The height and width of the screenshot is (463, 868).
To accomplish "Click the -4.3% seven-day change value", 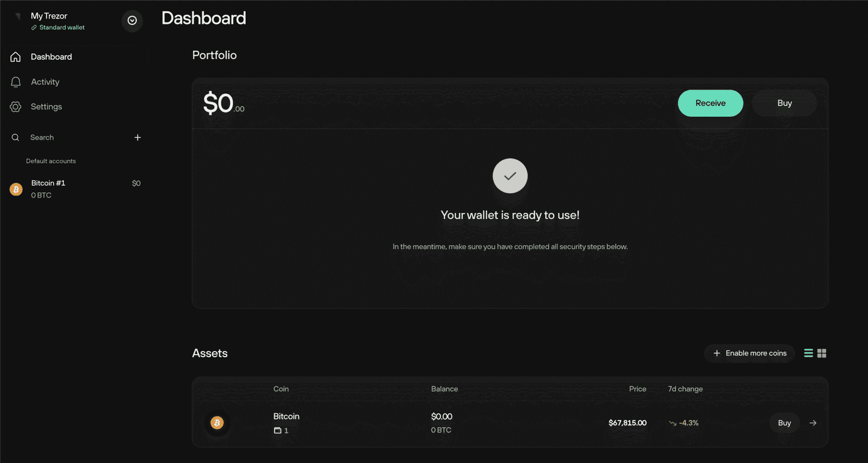I will click(688, 423).
